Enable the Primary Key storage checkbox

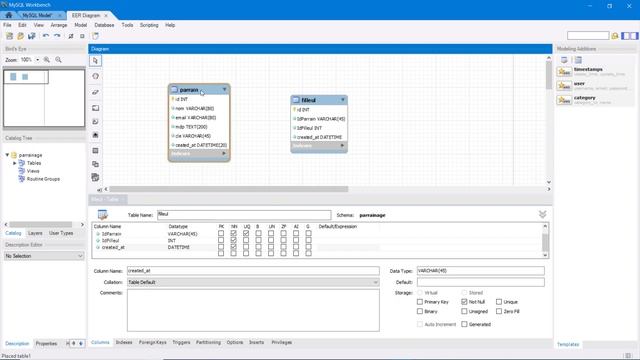pos(420,302)
